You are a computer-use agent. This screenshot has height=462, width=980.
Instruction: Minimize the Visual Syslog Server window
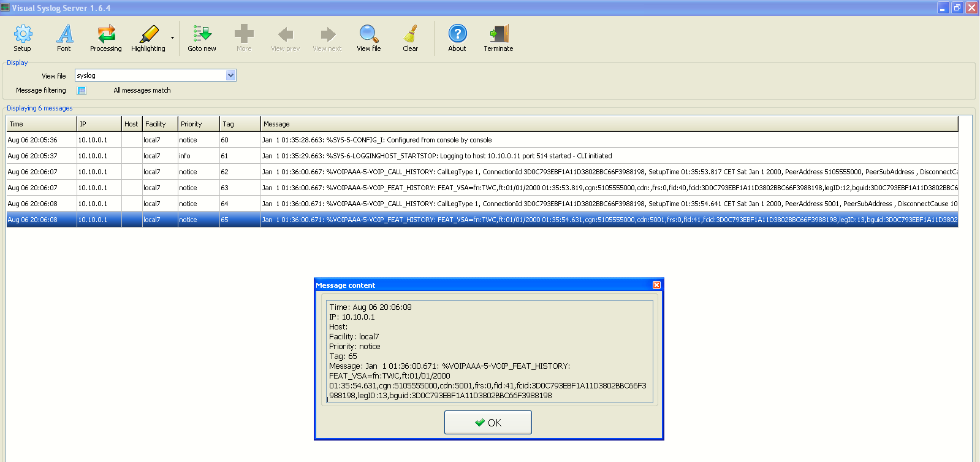tap(943, 8)
